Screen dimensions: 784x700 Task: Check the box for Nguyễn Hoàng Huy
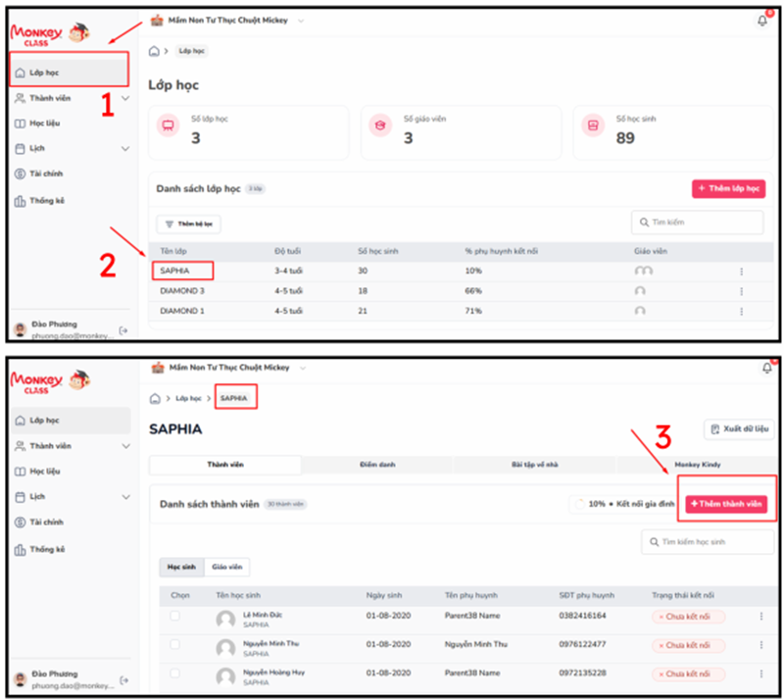[x=175, y=674]
